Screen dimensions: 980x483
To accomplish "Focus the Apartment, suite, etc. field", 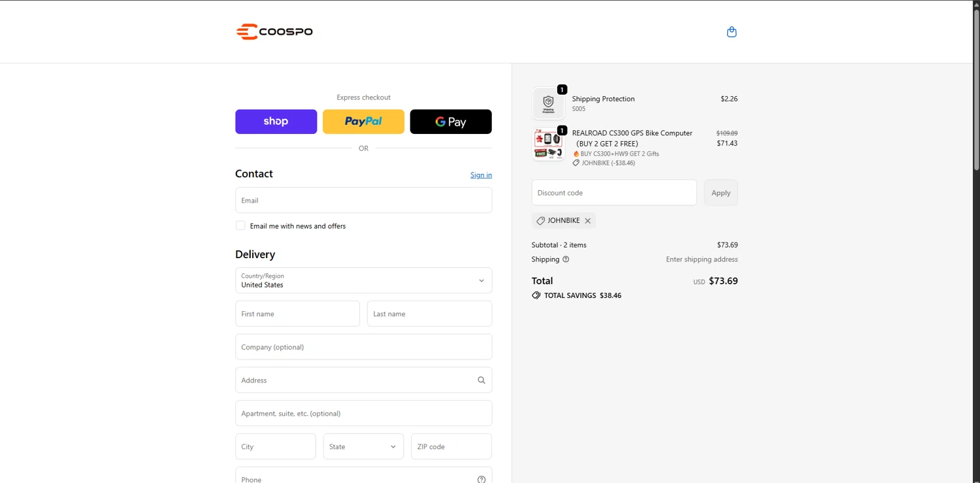I will [363, 413].
